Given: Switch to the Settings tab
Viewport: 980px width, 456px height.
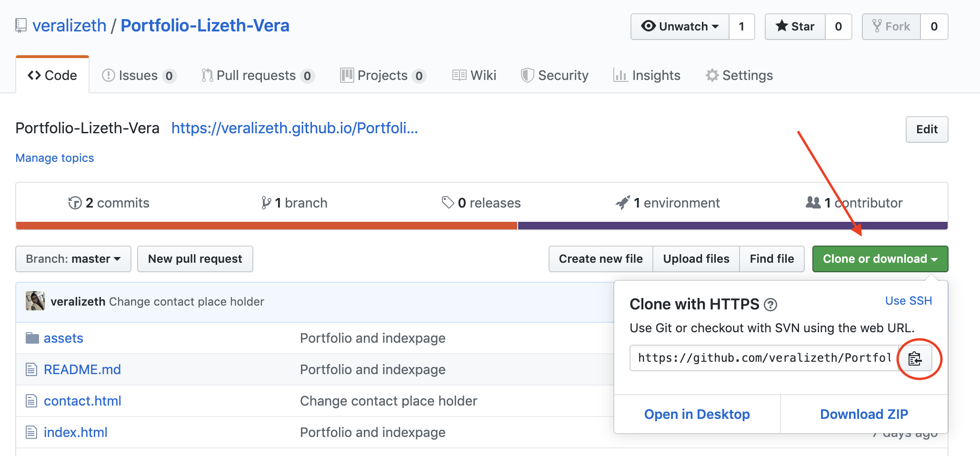Looking at the screenshot, I should click(x=739, y=76).
